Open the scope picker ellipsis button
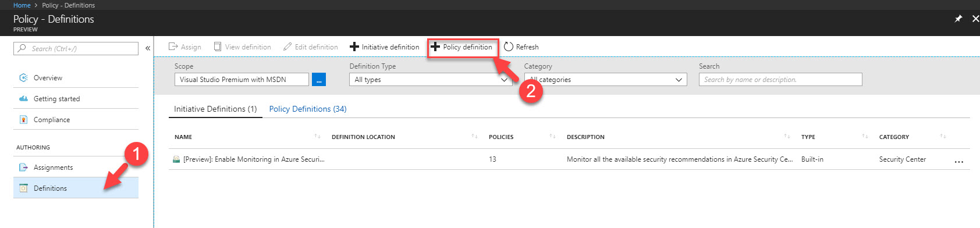Screen dimensions: 980x228 pyautogui.click(x=319, y=80)
